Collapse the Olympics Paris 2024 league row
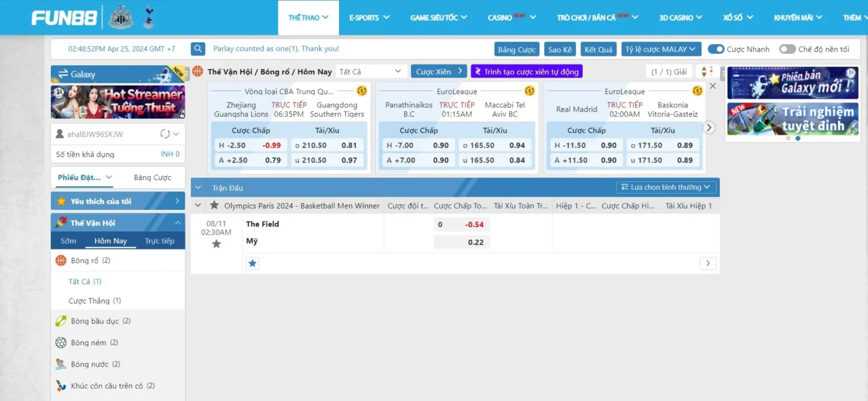 point(198,205)
